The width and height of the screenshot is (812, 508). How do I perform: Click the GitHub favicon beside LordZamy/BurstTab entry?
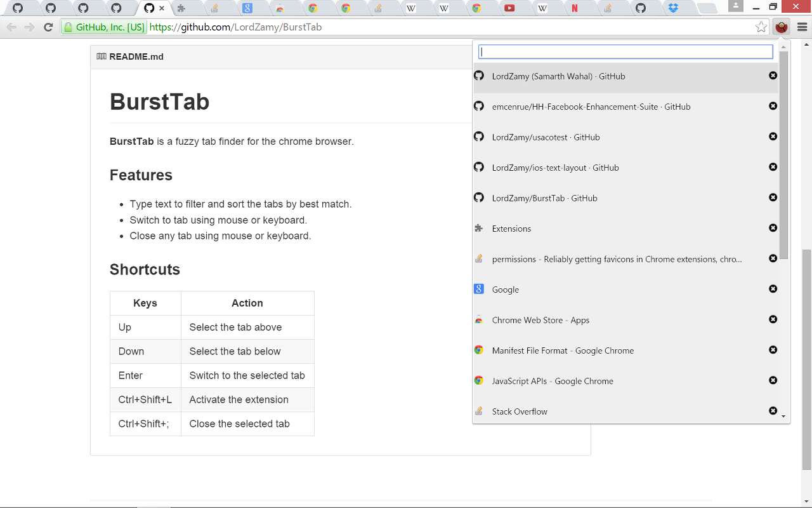pyautogui.click(x=479, y=197)
